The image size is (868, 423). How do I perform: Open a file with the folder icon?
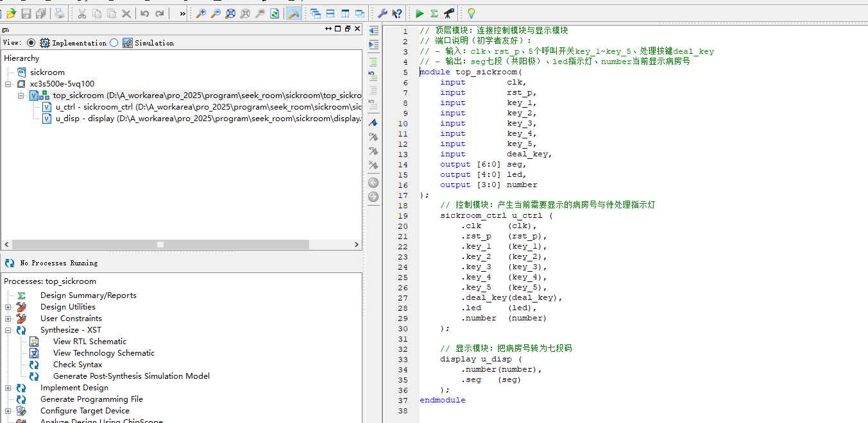tap(11, 13)
